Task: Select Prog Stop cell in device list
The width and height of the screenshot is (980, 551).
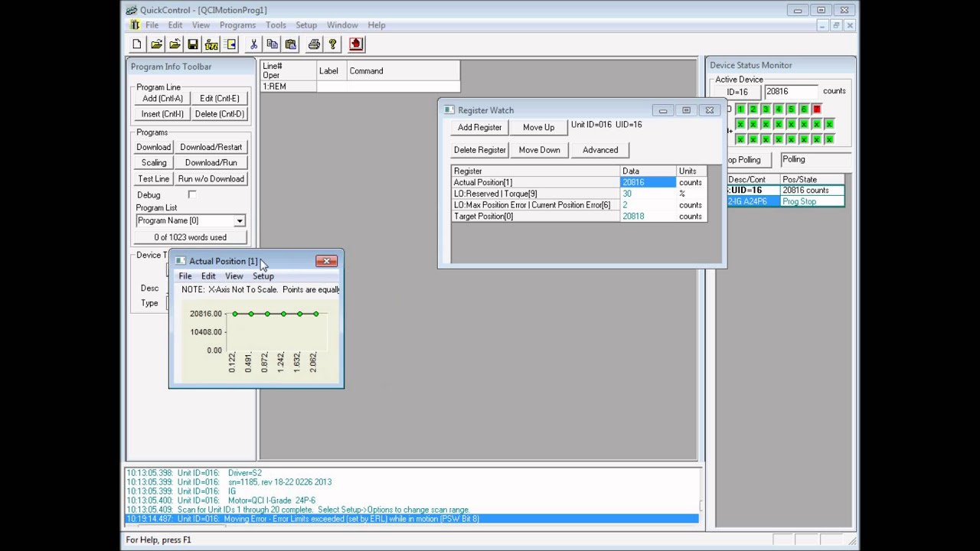Action: (x=812, y=201)
